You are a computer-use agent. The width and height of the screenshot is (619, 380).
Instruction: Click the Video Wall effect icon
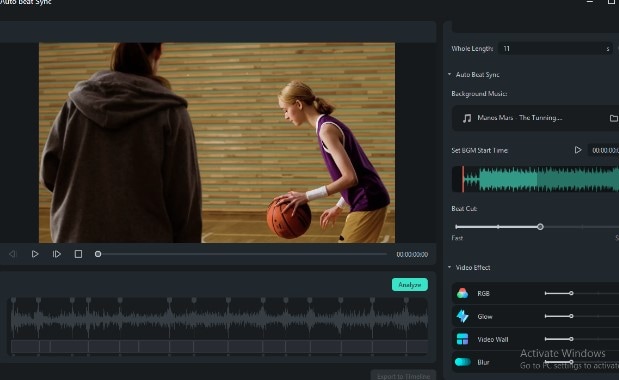pos(462,339)
